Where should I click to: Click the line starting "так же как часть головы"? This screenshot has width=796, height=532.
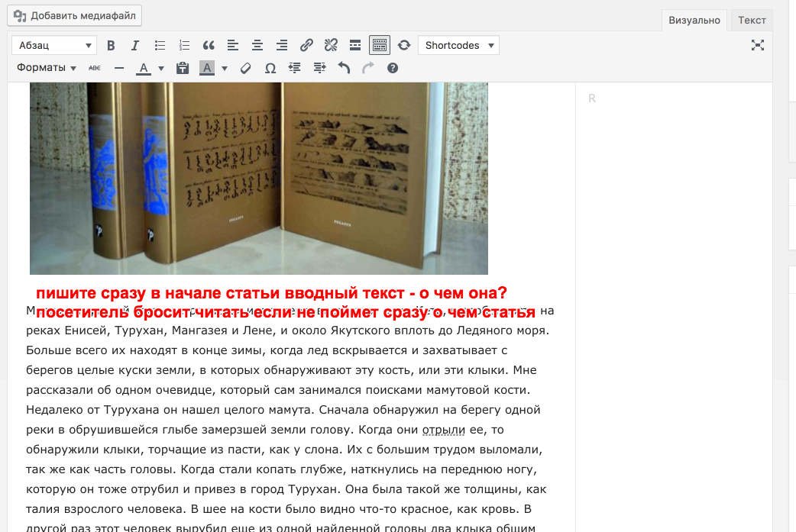point(282,469)
